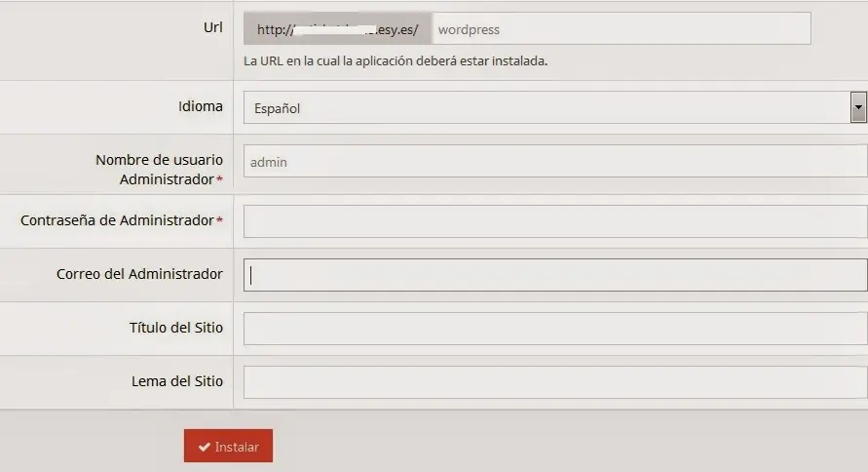
Task: Click the 'Título del Sitio' label
Action: [x=176, y=328]
